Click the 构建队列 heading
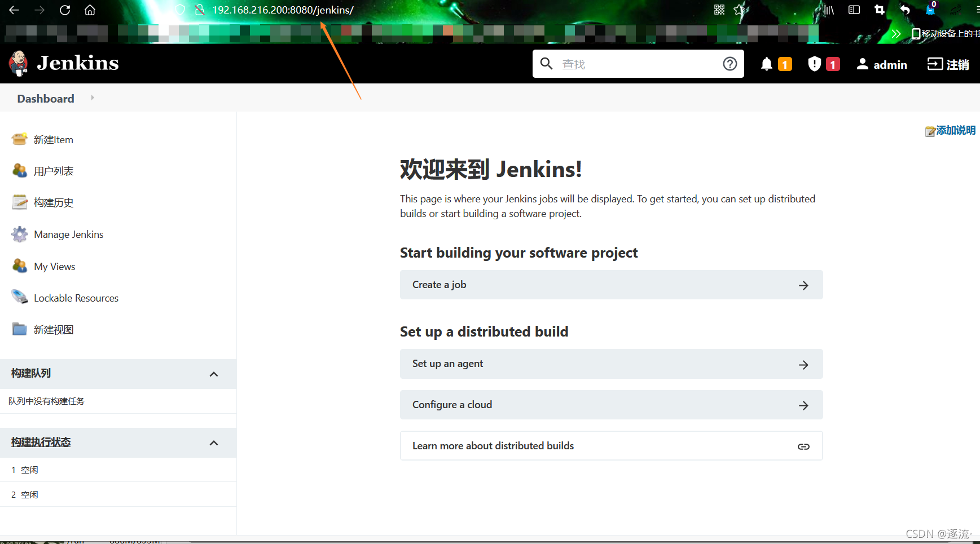The height and width of the screenshot is (544, 980). tap(31, 373)
